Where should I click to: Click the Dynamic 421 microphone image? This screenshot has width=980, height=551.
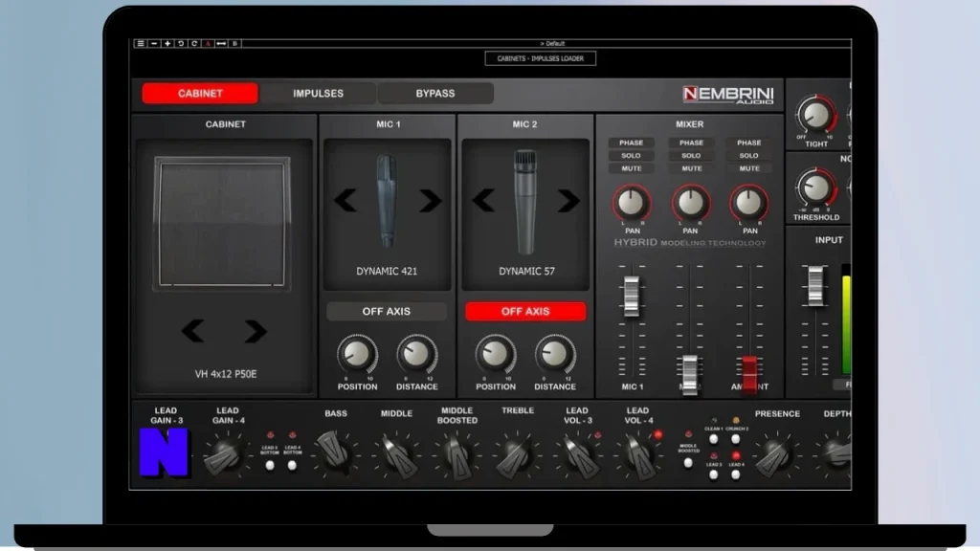(387, 201)
